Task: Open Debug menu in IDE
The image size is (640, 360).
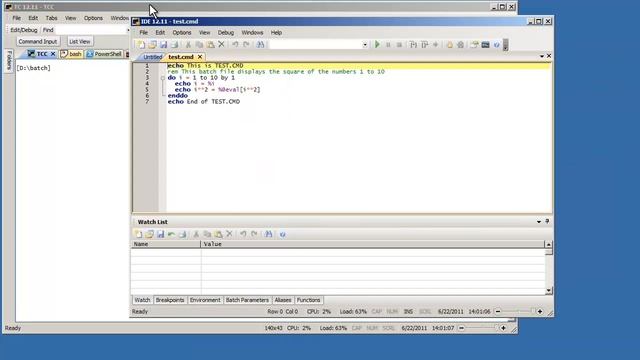Action: coord(226,33)
